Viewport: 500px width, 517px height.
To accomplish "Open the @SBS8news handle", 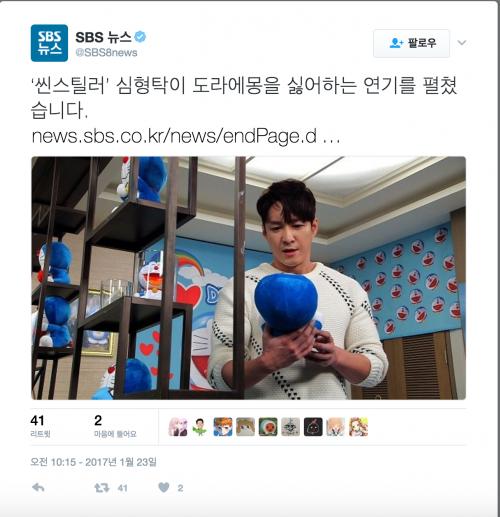I will tap(106, 53).
